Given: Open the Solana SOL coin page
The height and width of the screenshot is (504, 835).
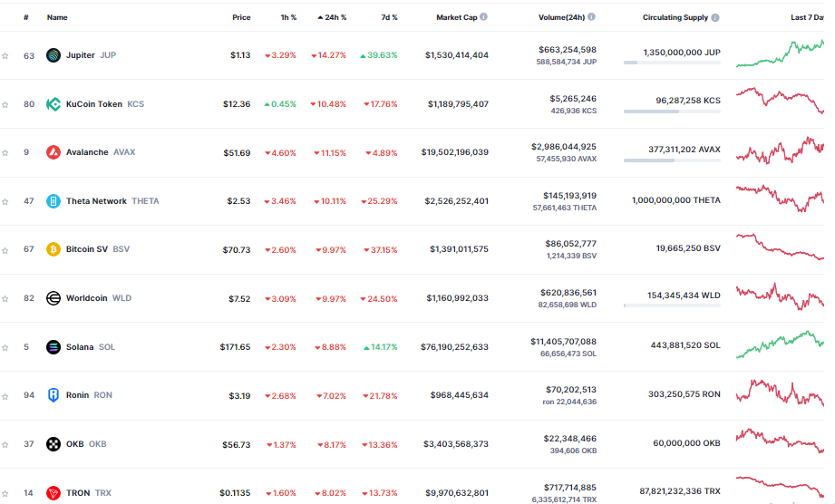Looking at the screenshot, I should (91, 347).
